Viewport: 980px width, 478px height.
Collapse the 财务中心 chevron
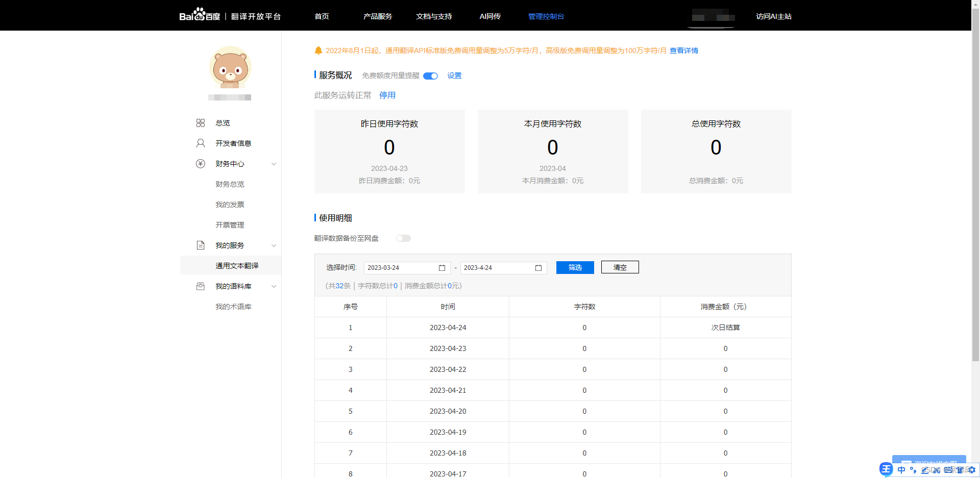[274, 164]
